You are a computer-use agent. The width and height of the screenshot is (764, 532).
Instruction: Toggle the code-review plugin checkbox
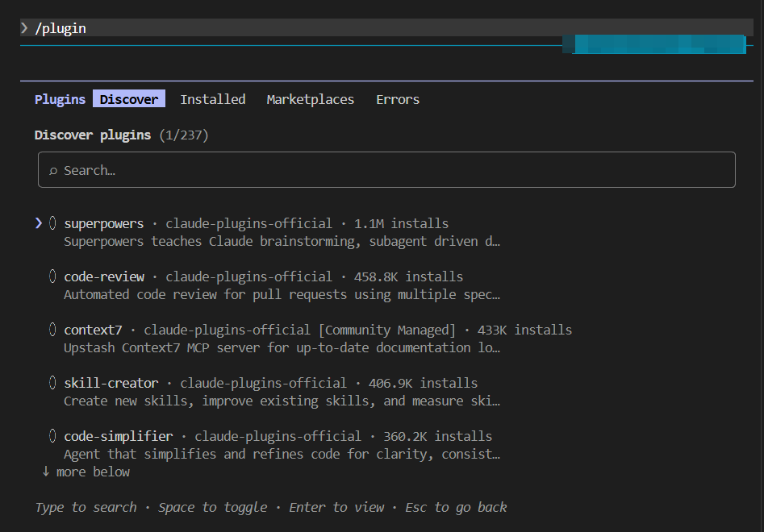pyautogui.click(x=52, y=276)
